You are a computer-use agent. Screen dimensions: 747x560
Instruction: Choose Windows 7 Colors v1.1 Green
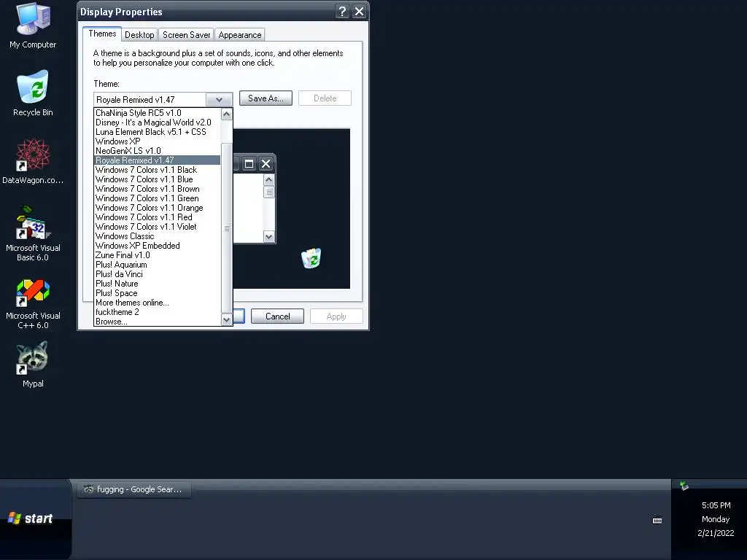[x=158, y=198]
